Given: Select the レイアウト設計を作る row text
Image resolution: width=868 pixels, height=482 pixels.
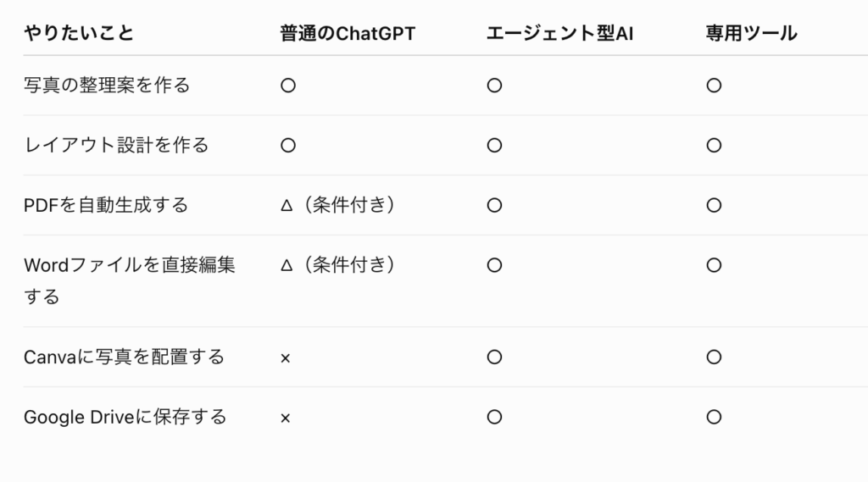Looking at the screenshot, I should (116, 145).
